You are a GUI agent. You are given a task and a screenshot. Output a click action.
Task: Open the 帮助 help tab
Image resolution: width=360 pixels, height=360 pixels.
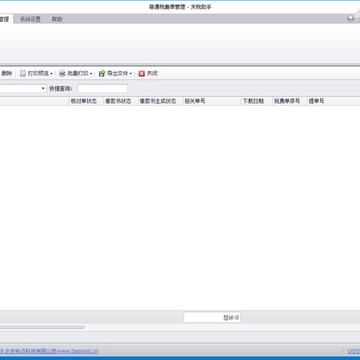point(57,19)
